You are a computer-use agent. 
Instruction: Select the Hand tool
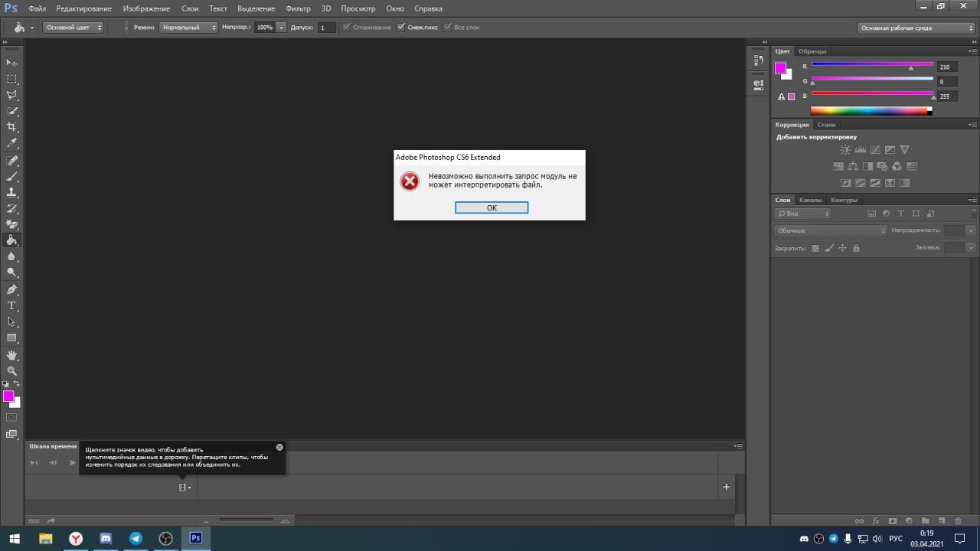tap(11, 355)
